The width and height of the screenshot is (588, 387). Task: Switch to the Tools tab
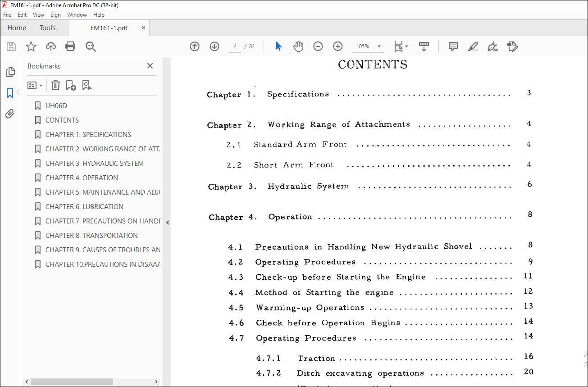coord(47,28)
